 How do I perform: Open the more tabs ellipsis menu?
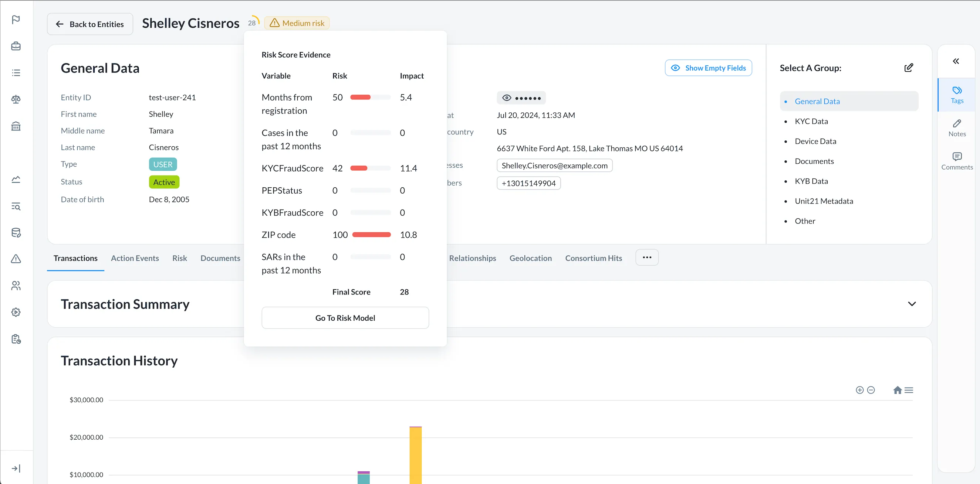point(647,258)
